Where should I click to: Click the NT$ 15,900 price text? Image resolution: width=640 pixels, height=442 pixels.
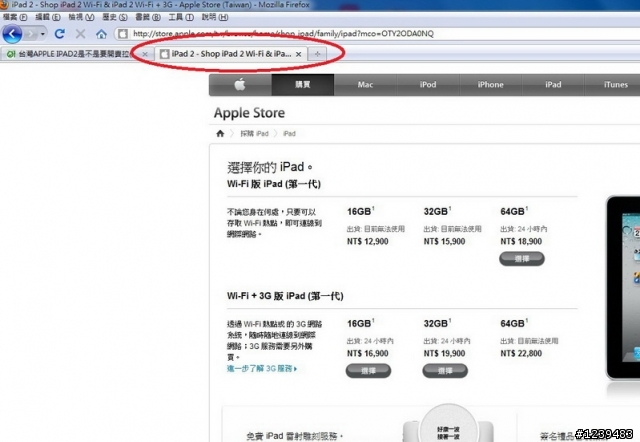444,241
